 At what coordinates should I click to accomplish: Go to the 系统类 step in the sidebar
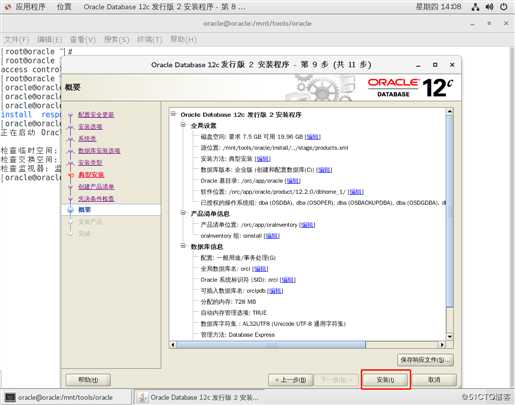pyautogui.click(x=87, y=139)
